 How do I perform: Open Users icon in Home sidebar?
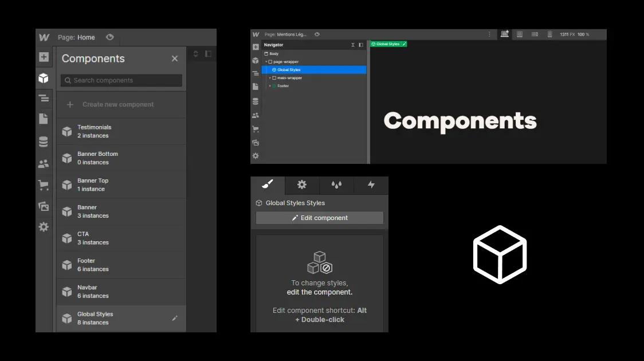44,163
